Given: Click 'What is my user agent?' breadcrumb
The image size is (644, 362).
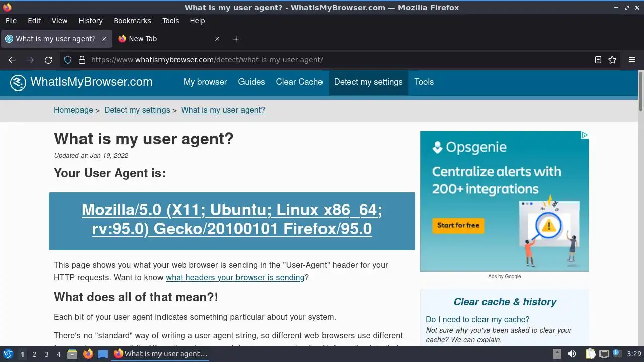Looking at the screenshot, I should pos(223,110).
